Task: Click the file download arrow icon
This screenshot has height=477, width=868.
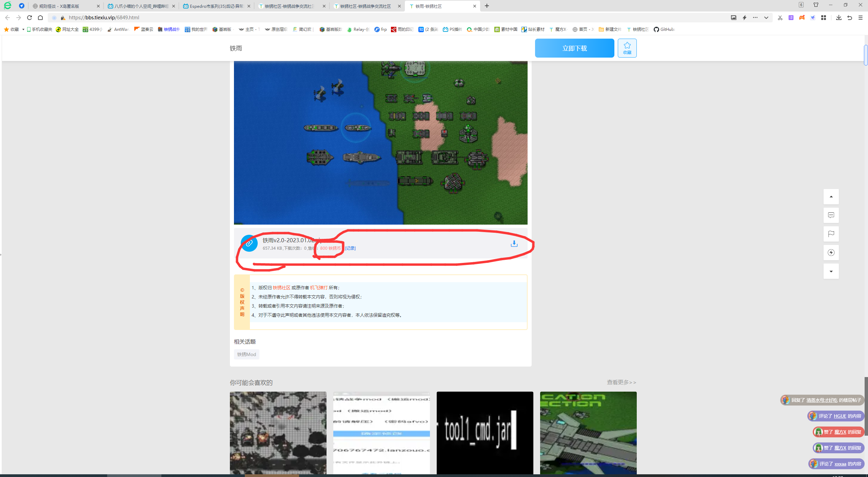Action: (514, 244)
